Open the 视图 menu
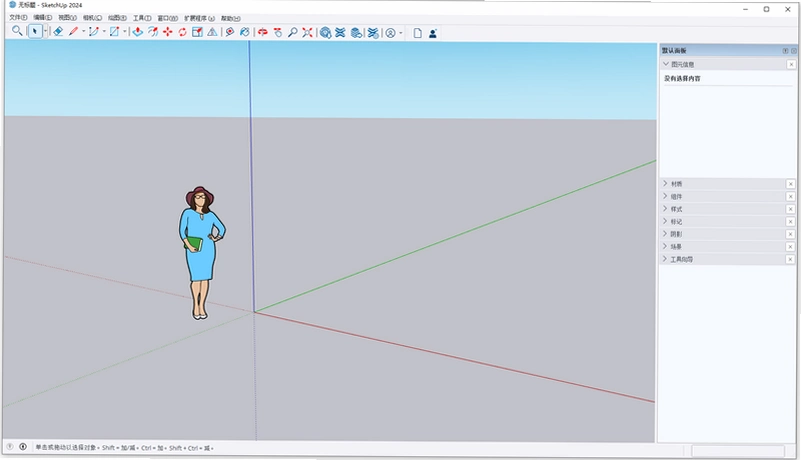This screenshot has width=801, height=460. (x=67, y=18)
